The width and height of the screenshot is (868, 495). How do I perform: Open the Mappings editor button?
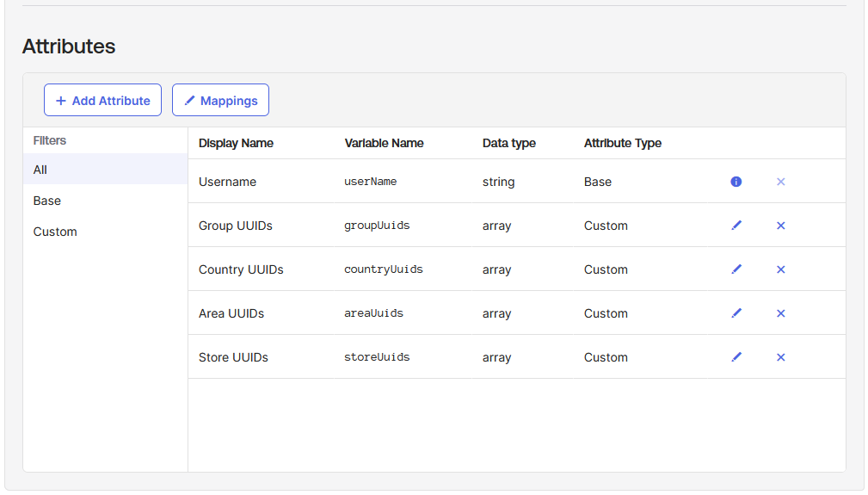220,100
